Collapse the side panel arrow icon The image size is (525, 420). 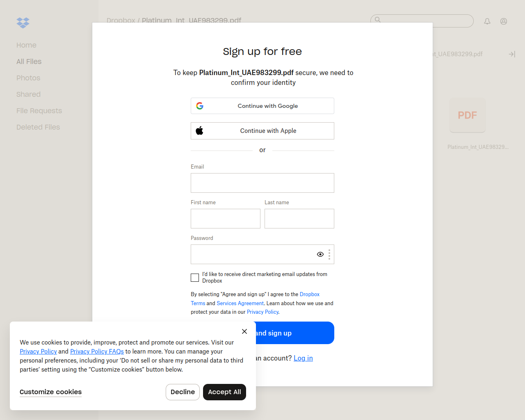click(512, 54)
